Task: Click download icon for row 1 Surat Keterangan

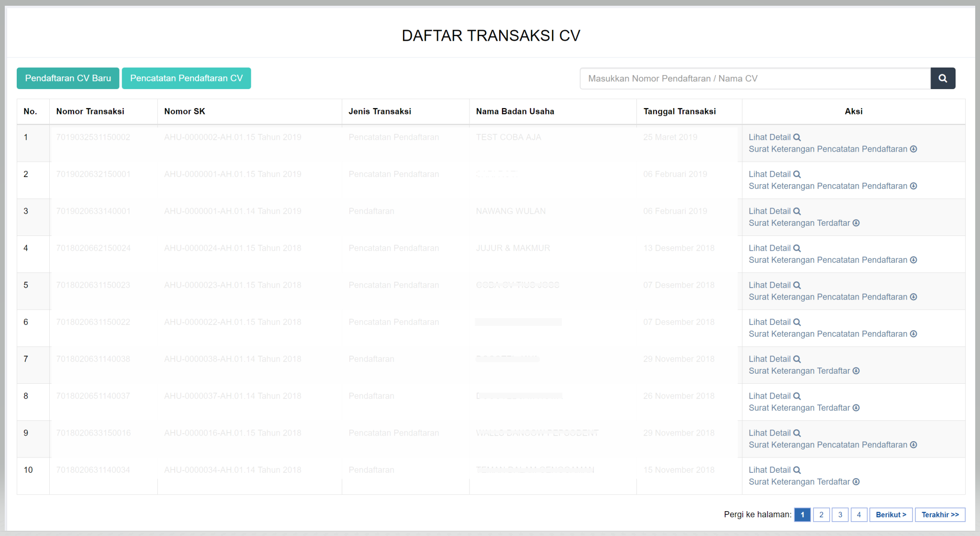Action: [x=913, y=149]
